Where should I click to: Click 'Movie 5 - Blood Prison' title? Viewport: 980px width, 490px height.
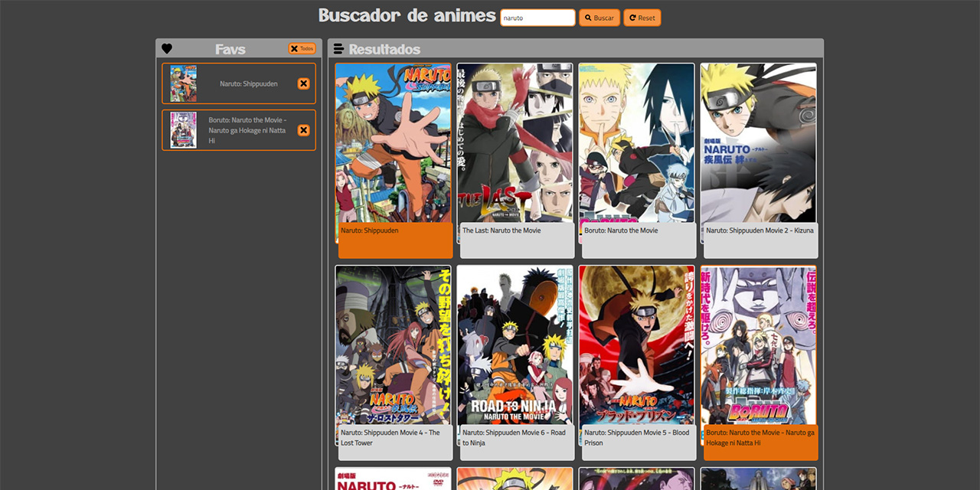636,437
